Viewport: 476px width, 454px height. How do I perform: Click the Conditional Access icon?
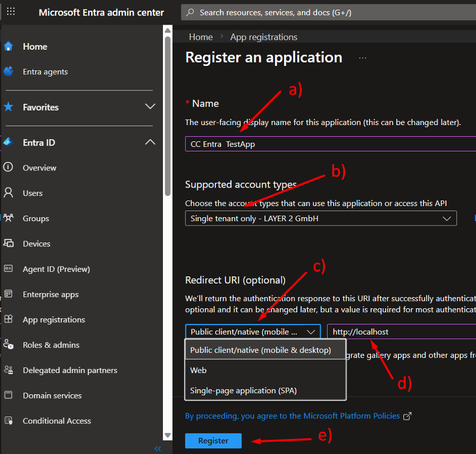click(x=8, y=420)
